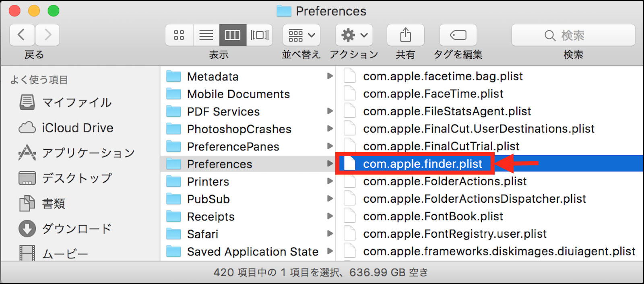Expand the Metadata folder arrow
This screenshot has height=284, width=644.
tap(330, 76)
